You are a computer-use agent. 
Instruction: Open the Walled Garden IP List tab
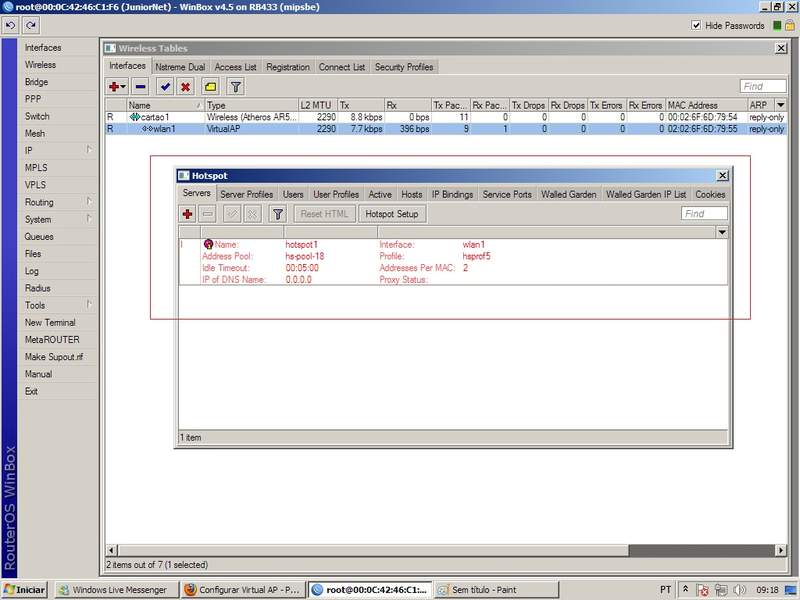pos(646,194)
